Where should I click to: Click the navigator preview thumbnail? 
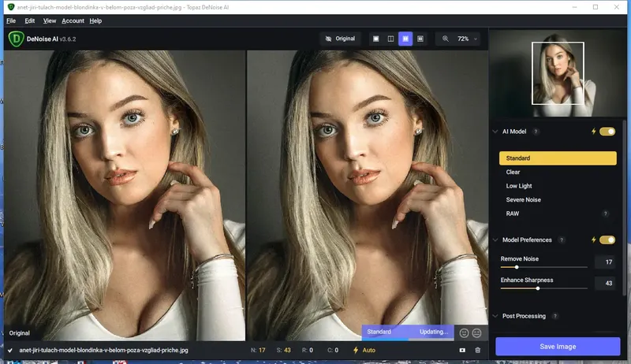[558, 73]
